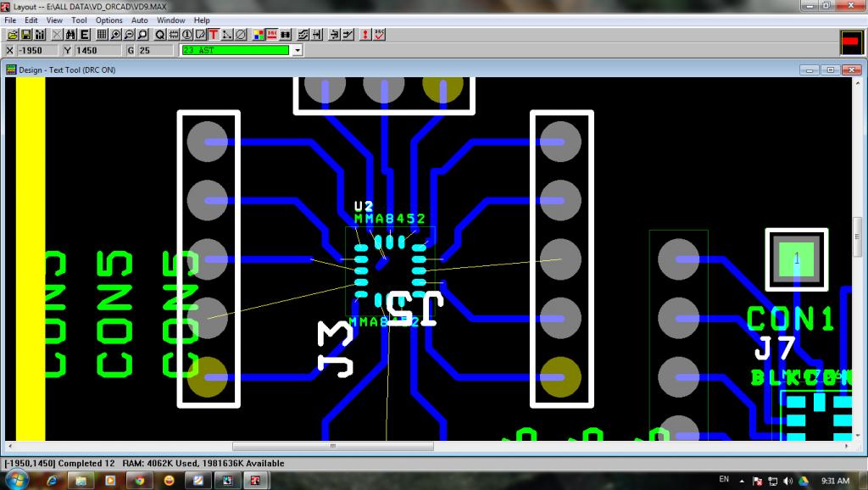Click the Find binoculars icon

[71, 34]
